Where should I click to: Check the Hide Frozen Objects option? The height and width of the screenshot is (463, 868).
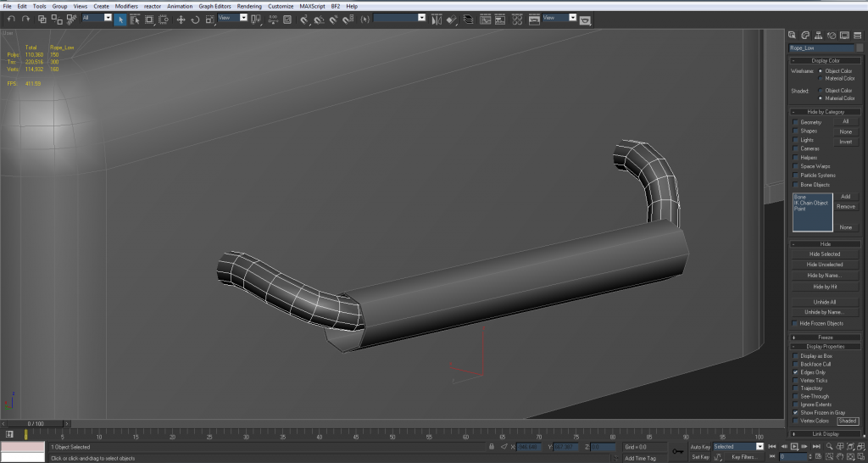tap(796, 323)
